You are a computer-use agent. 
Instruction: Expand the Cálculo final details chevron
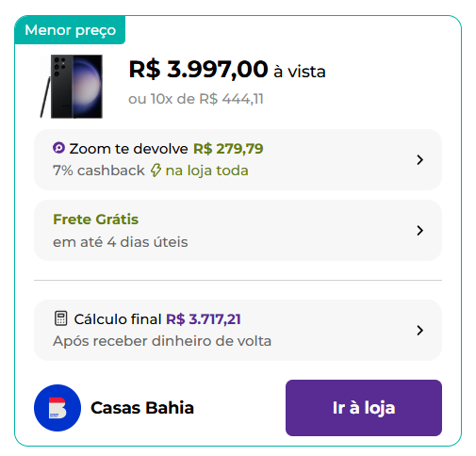click(419, 331)
